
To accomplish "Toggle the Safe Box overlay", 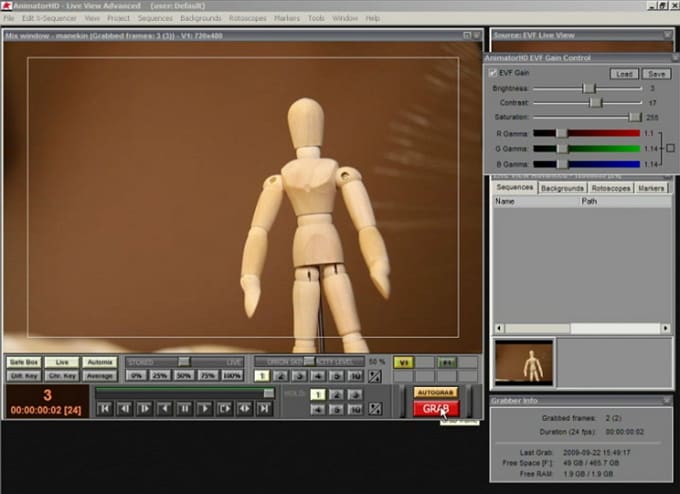I will 24,362.
